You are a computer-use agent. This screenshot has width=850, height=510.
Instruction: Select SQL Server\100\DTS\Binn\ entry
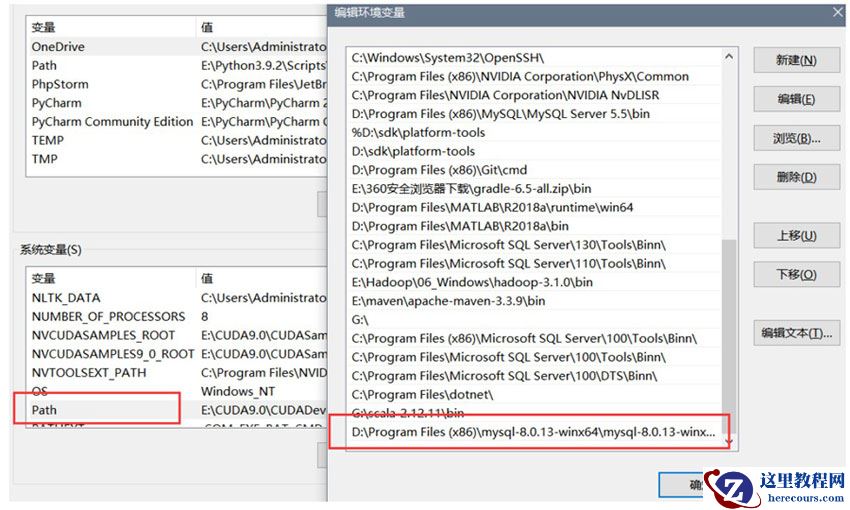click(535, 376)
